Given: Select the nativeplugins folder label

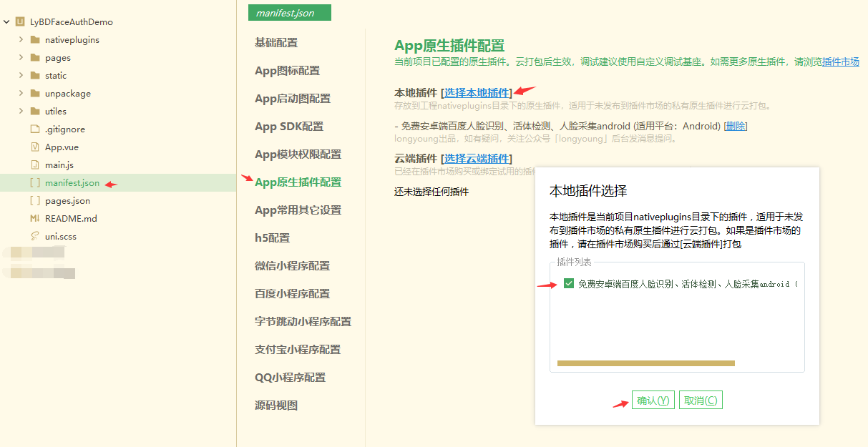Looking at the screenshot, I should click(x=72, y=40).
